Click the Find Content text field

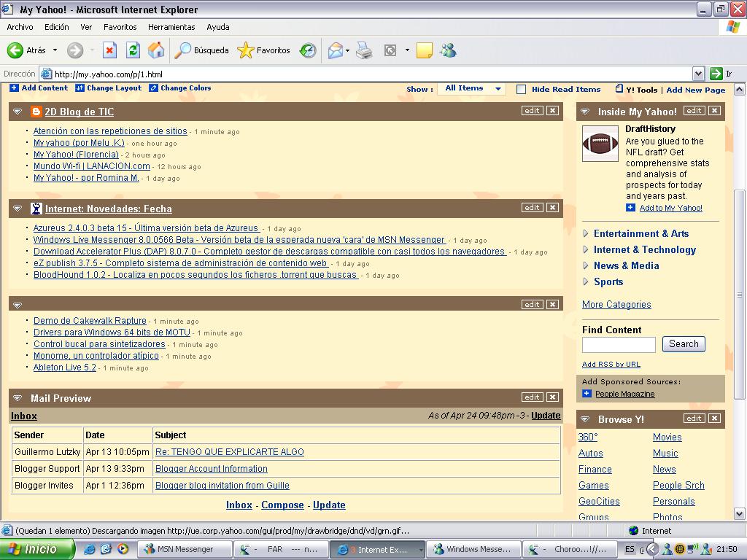tap(619, 344)
